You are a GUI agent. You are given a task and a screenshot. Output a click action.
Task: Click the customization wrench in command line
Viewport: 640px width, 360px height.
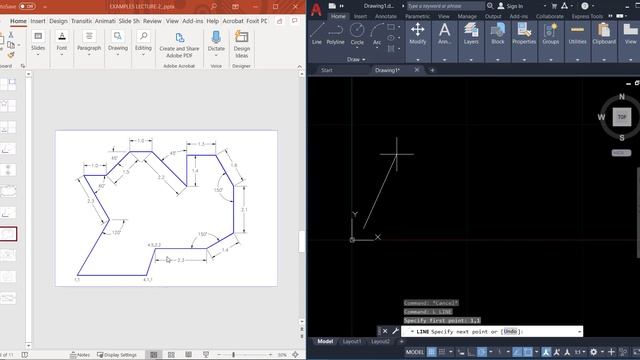tap(395, 331)
